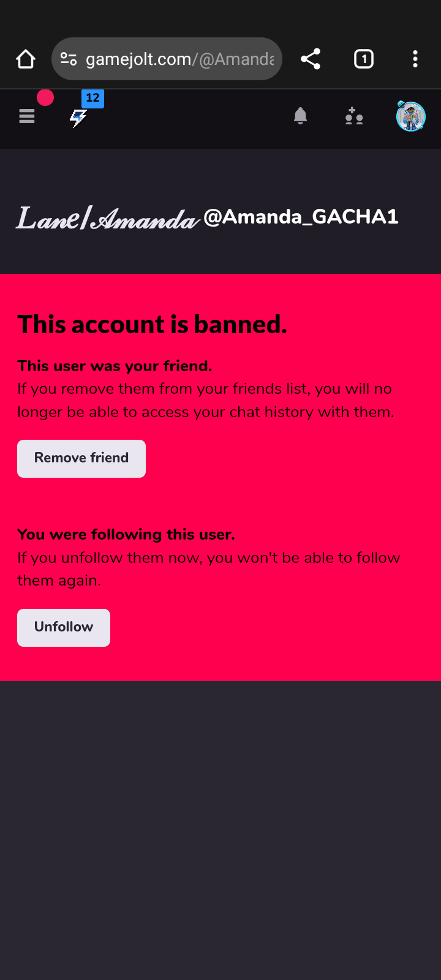Click the blue 12 badge
Image resolution: width=441 pixels, height=980 pixels.
click(x=92, y=98)
